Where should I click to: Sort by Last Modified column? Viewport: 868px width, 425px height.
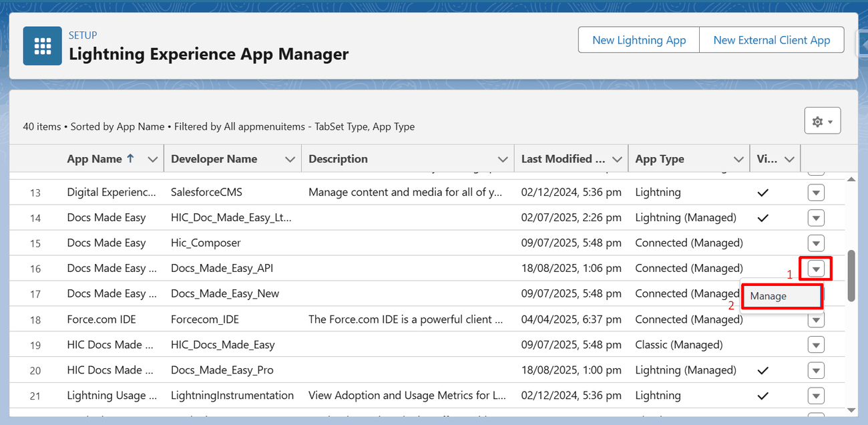tap(563, 159)
